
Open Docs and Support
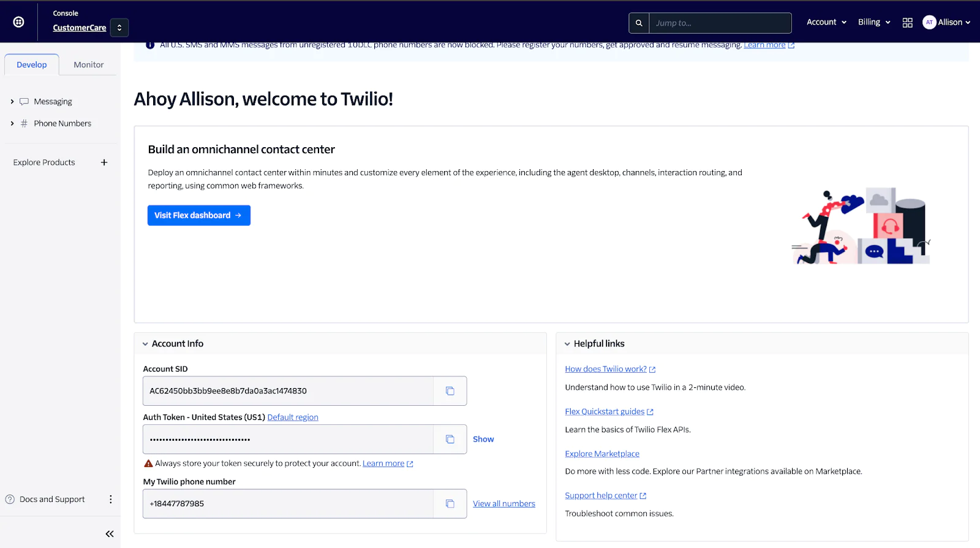point(52,499)
